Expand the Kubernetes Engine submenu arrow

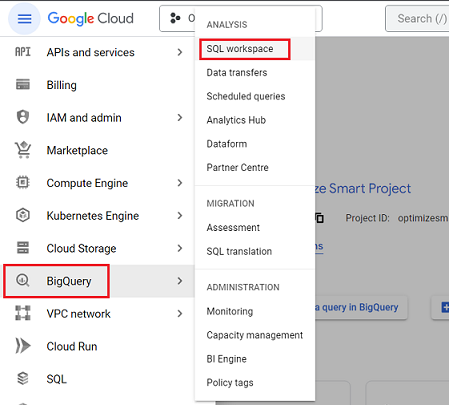(180, 215)
